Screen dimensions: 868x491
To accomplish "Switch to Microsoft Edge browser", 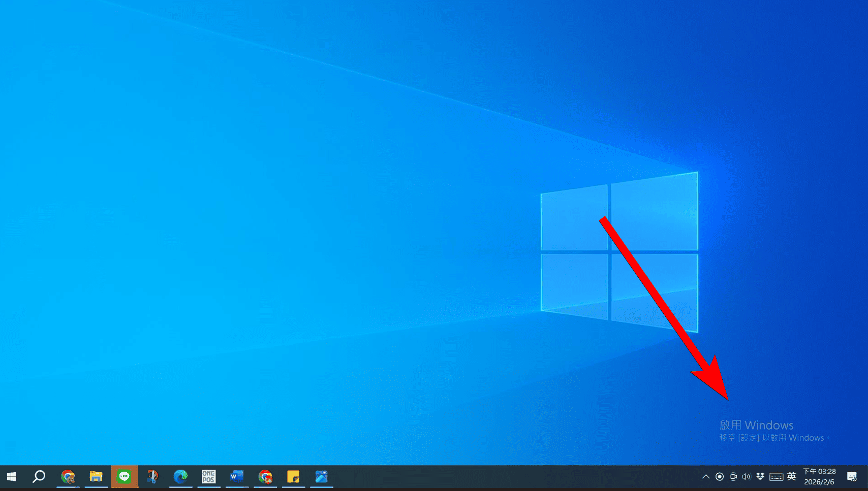I will 180,477.
